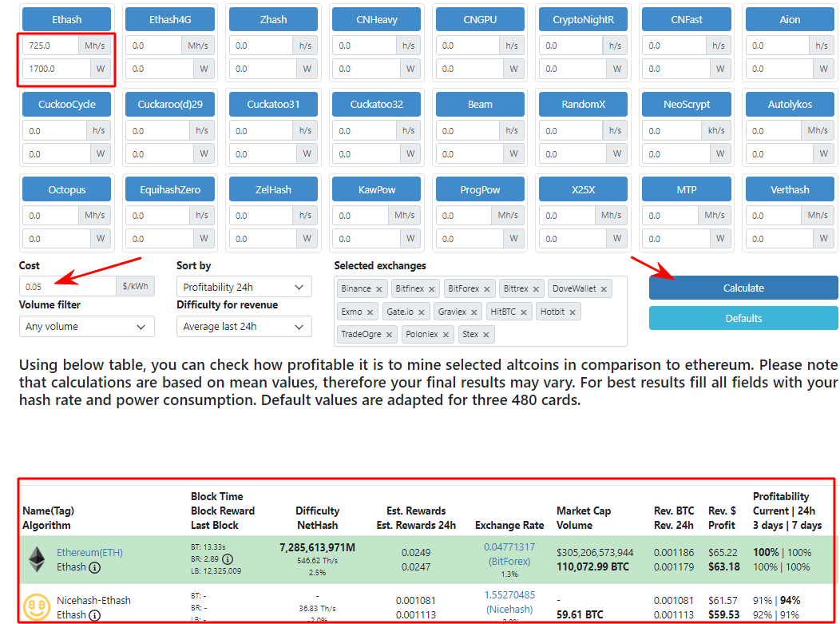Select the Ethereum profit value $63.18
The width and height of the screenshot is (840, 624).
tap(723, 567)
